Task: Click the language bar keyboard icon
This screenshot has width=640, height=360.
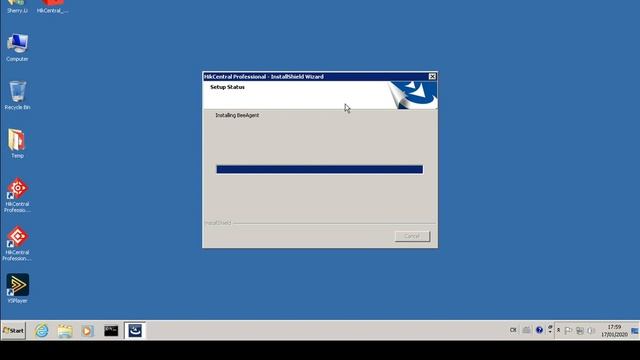Action: pos(527,330)
